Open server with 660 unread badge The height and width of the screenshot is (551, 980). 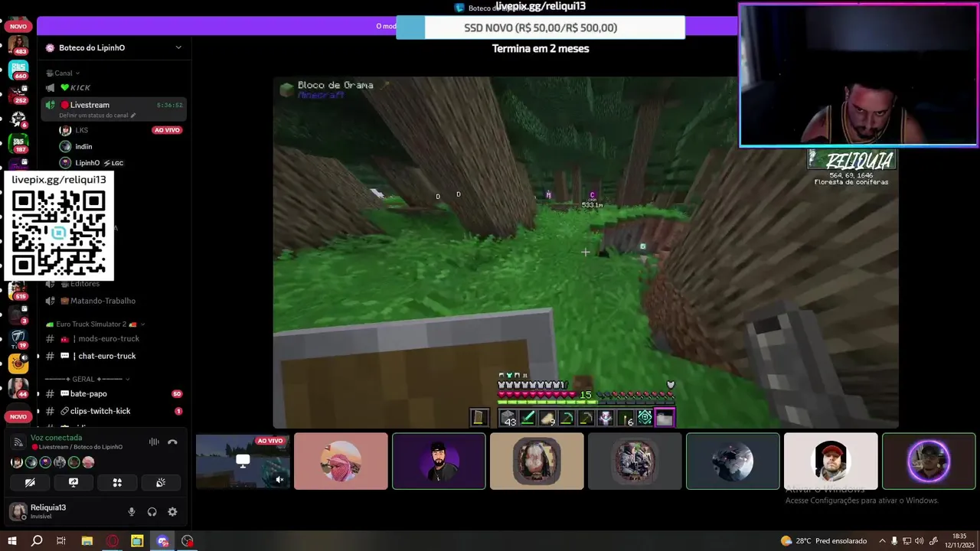coord(18,70)
